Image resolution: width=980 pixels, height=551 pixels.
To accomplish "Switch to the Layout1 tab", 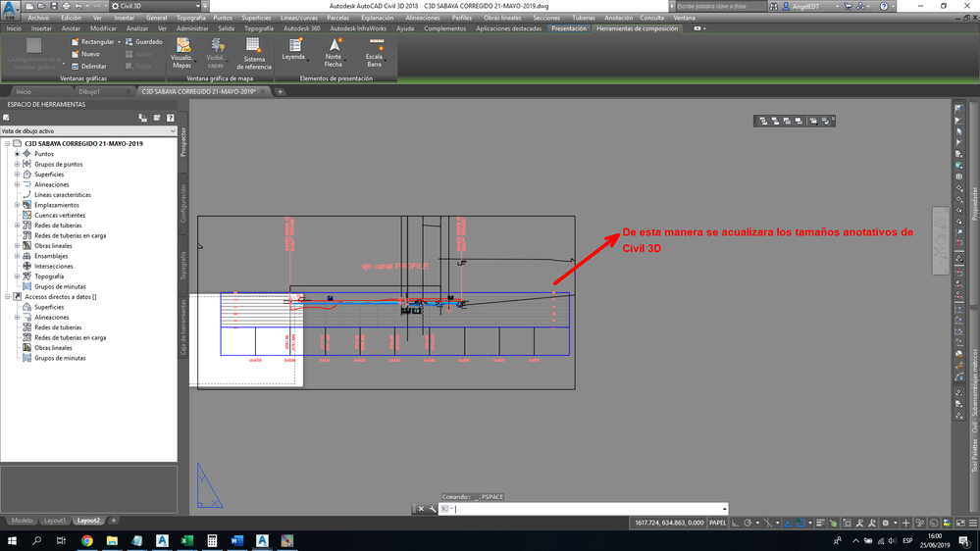I will [x=54, y=521].
